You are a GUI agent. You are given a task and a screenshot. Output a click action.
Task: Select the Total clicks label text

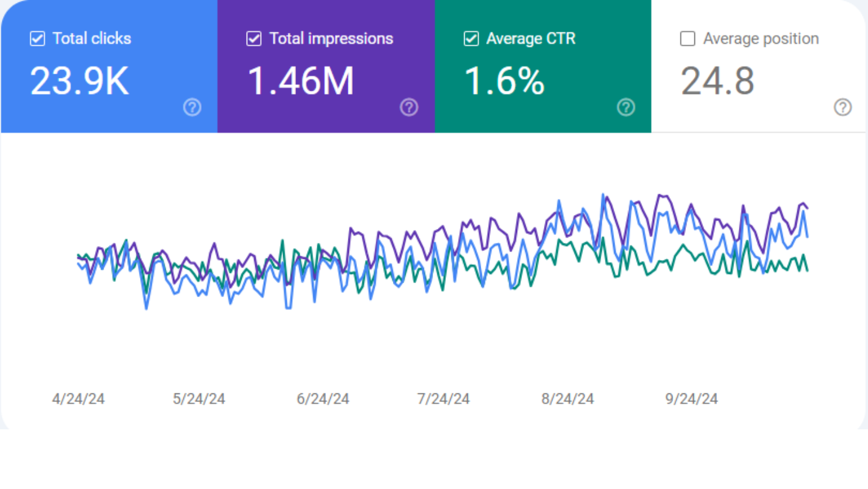[x=92, y=39]
